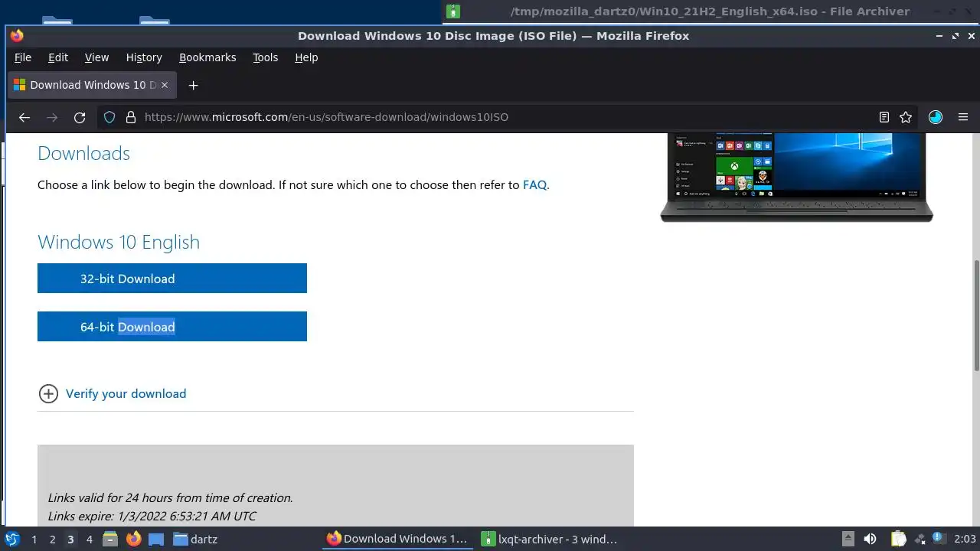
Task: Open the Edit menu
Action: point(58,57)
